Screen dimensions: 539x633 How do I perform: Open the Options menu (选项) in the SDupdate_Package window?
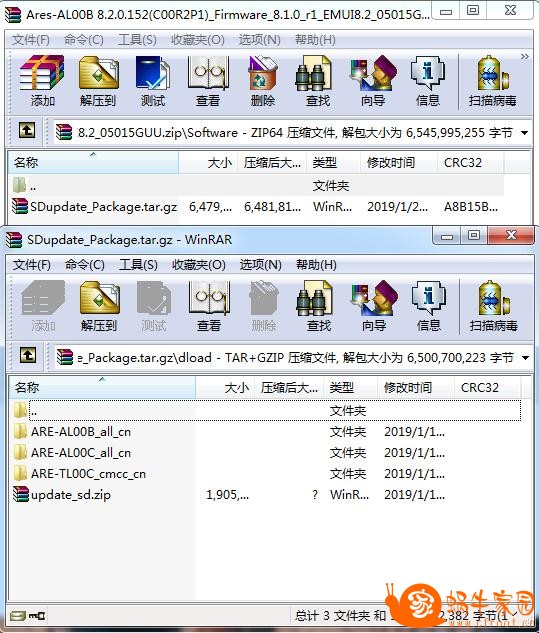[x=260, y=265]
